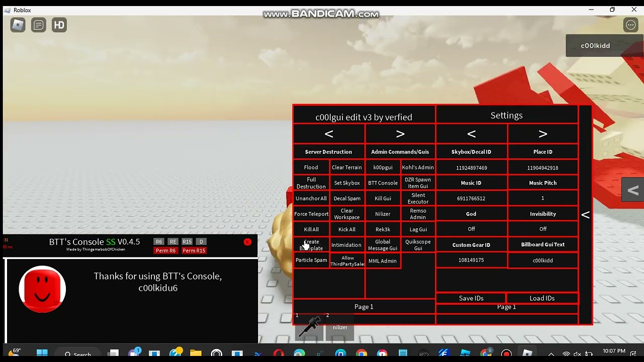Go to next Settings page
This screenshot has height=362, width=644.
coord(543,134)
